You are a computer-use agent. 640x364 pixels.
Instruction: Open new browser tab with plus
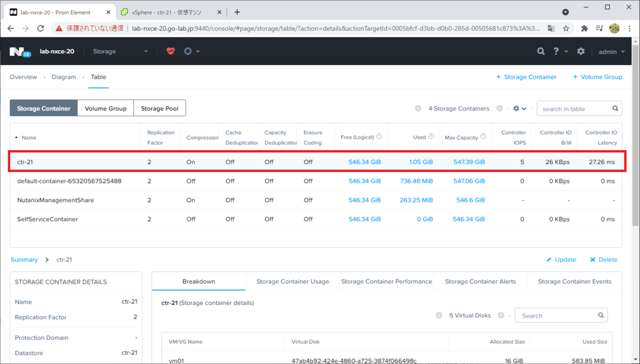(237, 12)
